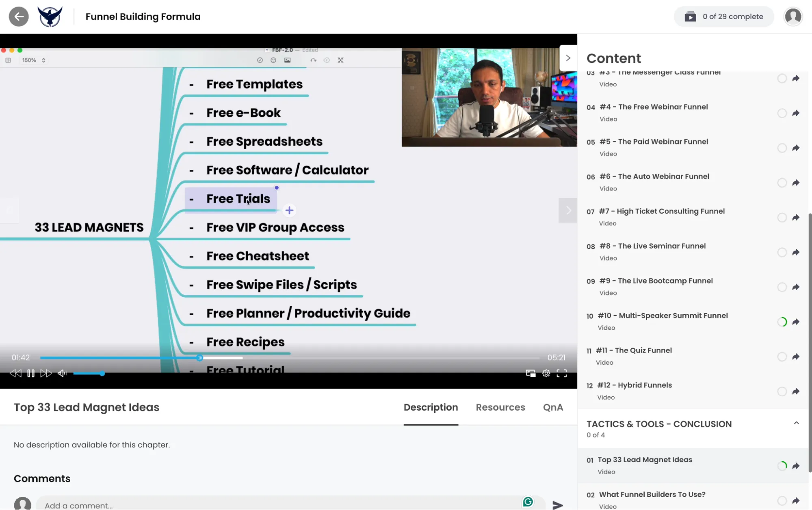Screen dimensions: 812x510
Task: Switch to the Resources tab
Action: (x=500, y=407)
